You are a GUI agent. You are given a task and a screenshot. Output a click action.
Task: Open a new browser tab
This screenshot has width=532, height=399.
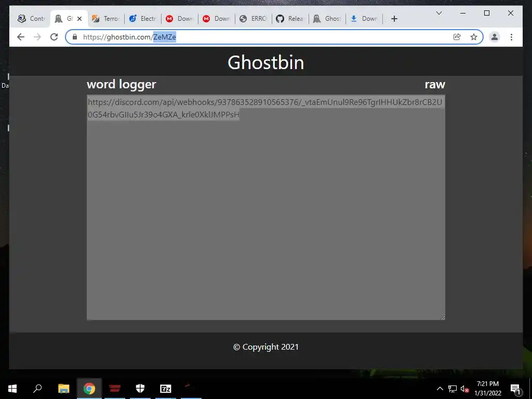click(x=394, y=19)
